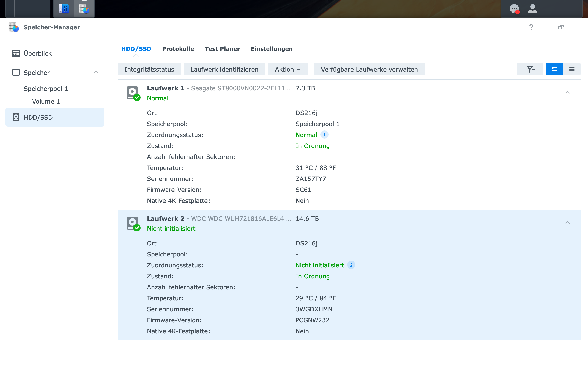Click the Speicher-Manager app logo
The image size is (588, 366).
pos(14,27)
